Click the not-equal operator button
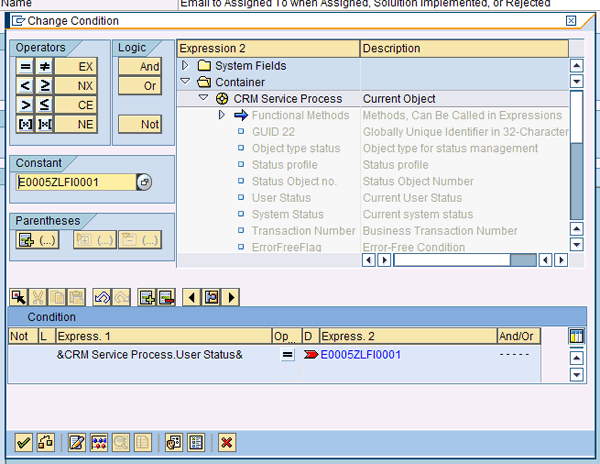The width and height of the screenshot is (600, 464). point(44,67)
